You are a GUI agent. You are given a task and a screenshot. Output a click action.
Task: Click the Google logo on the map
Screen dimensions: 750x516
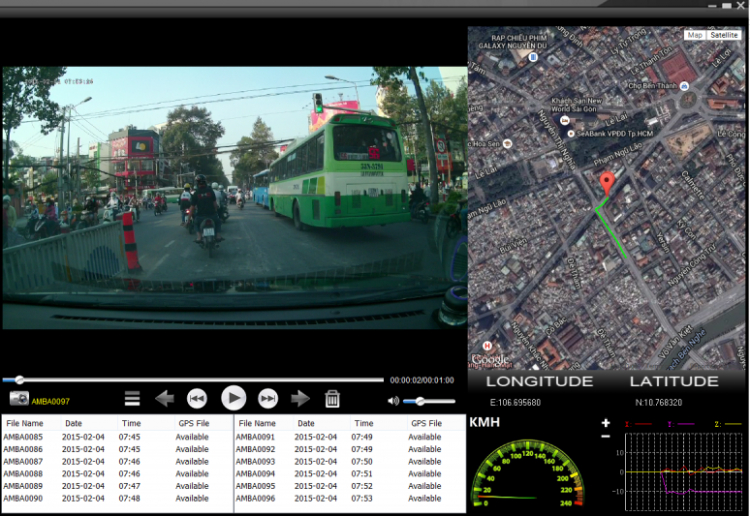[x=490, y=359]
